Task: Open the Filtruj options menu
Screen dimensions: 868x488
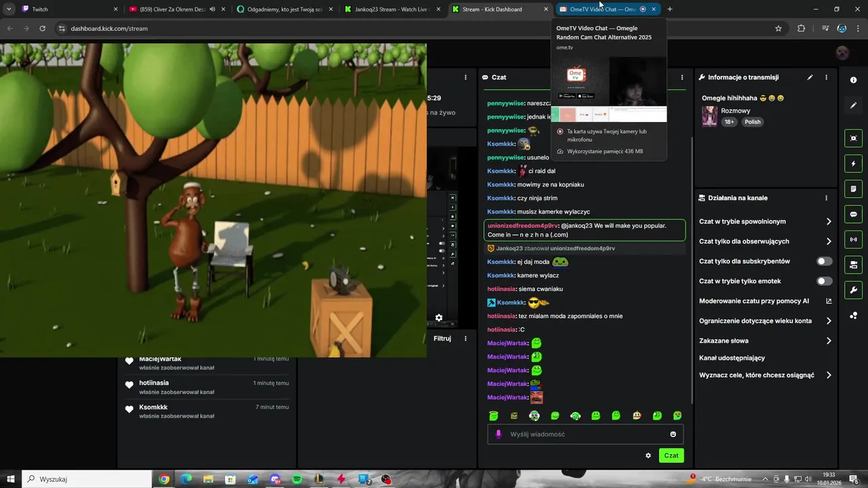Action: 465,338
